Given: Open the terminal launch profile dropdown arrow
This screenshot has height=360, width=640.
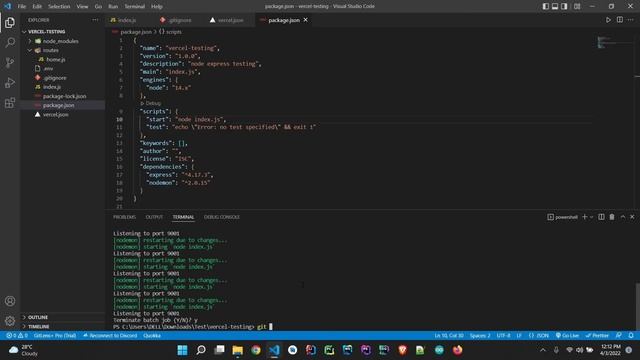Looking at the screenshot, I should (x=591, y=217).
